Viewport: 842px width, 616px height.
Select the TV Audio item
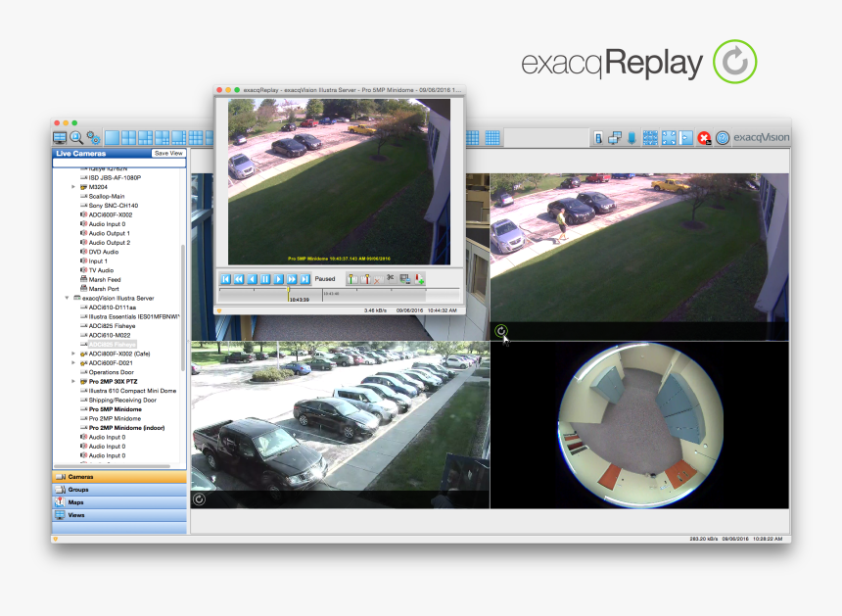click(x=101, y=270)
